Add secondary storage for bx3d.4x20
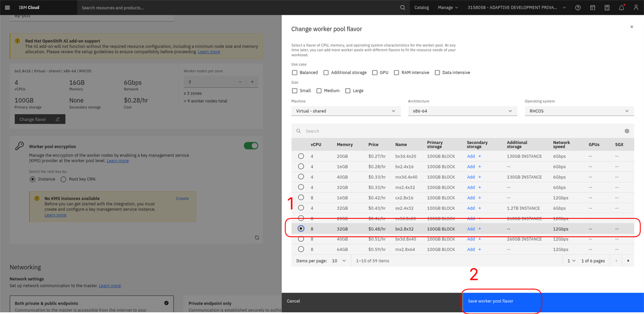This screenshot has height=314, width=644. [474, 156]
